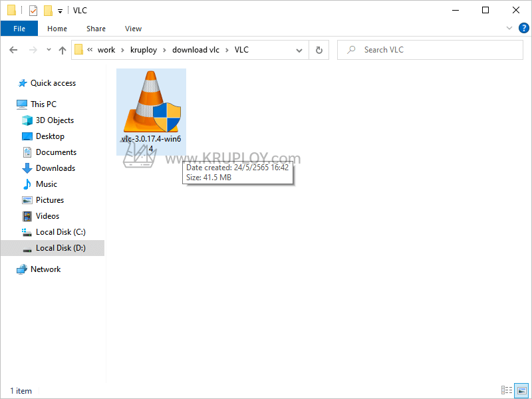Click the Pictures landscape icon
The image size is (532, 399).
click(27, 200)
